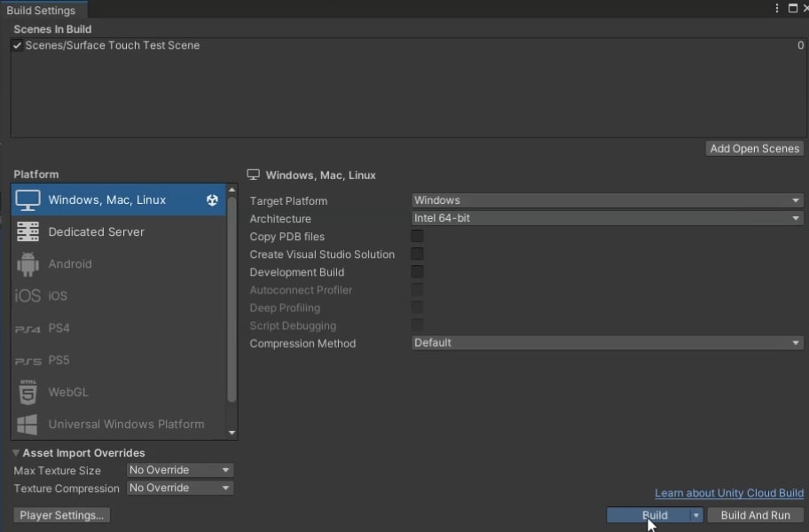Enable Create Visual Studio Solution checkbox

click(x=417, y=254)
